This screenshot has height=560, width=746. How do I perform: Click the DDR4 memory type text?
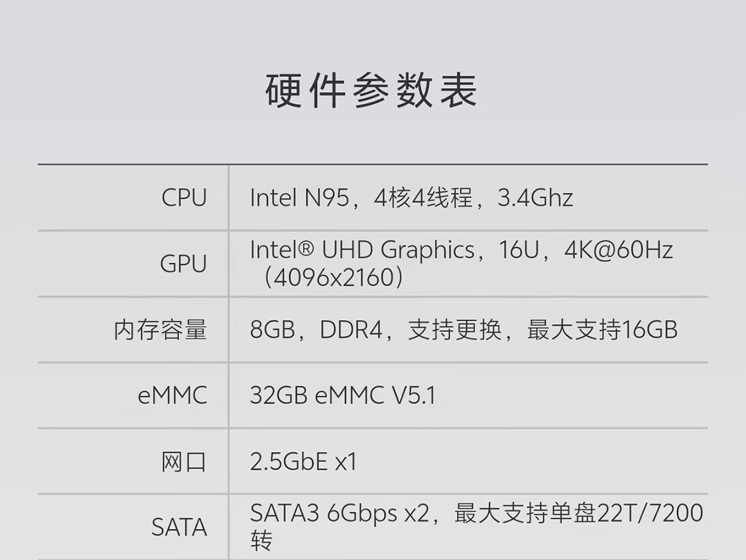pos(351,329)
